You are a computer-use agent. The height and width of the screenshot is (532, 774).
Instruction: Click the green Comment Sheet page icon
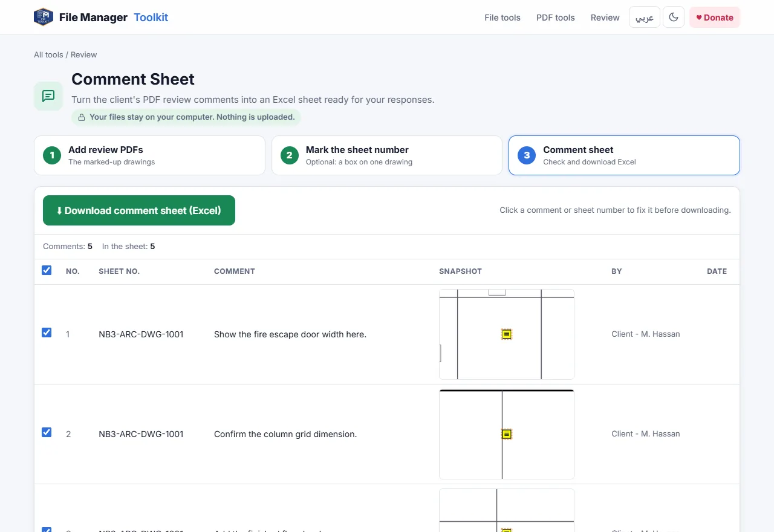[x=48, y=96]
